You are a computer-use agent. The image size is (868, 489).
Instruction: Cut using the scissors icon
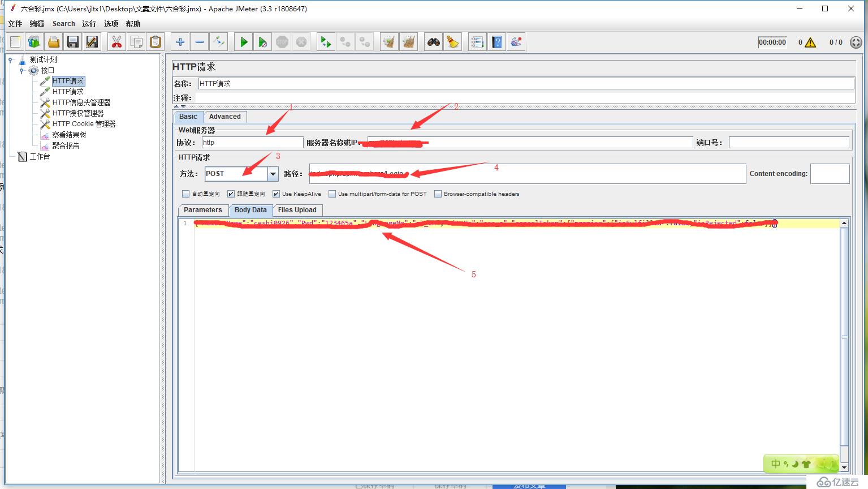[116, 42]
